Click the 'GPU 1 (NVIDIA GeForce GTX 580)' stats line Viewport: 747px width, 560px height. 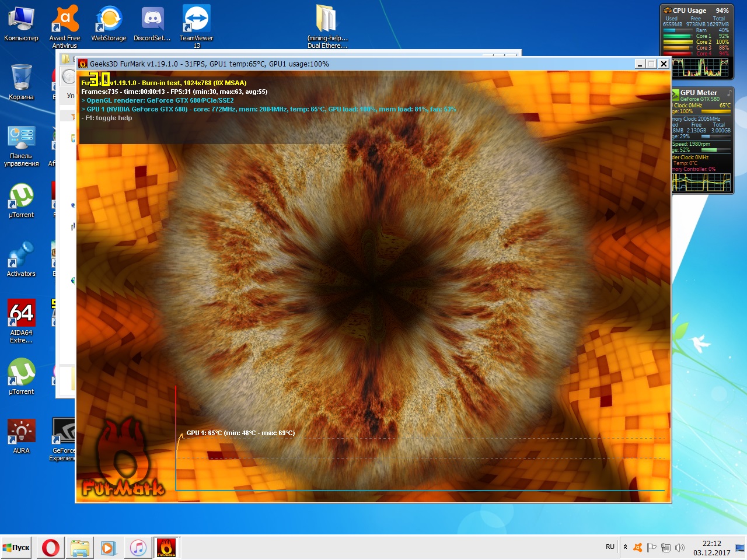click(268, 109)
